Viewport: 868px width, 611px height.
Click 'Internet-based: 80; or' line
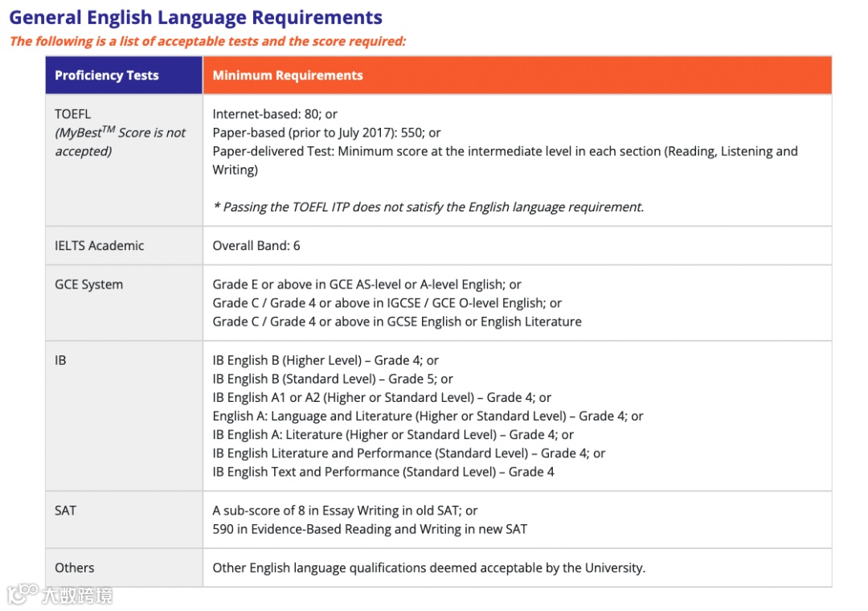pyautogui.click(x=275, y=114)
